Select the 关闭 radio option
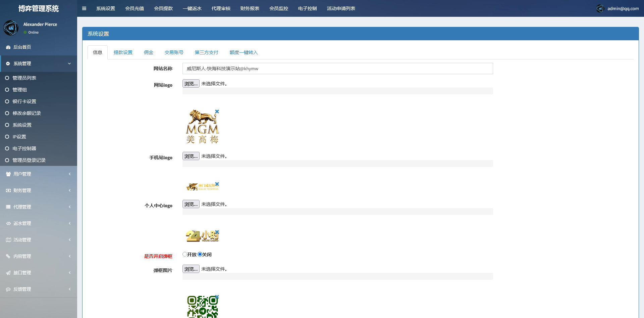The image size is (644, 318). click(200, 254)
